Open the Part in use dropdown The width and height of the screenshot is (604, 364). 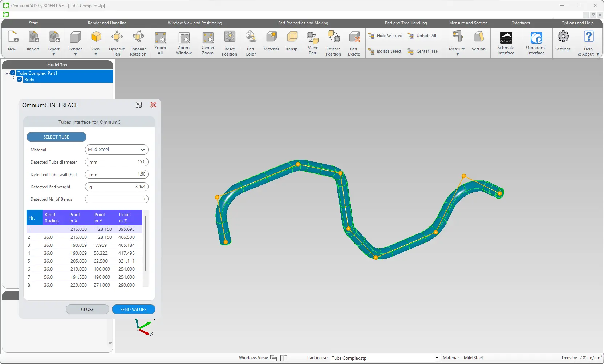(437, 358)
